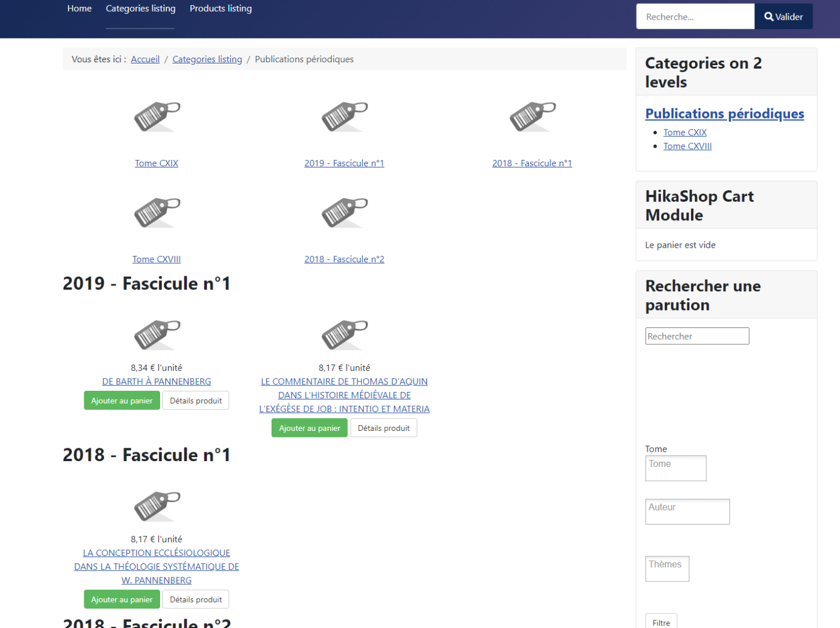Open the Tome CXIX category link in main grid
Screen dimensions: 840x628
[156, 163]
